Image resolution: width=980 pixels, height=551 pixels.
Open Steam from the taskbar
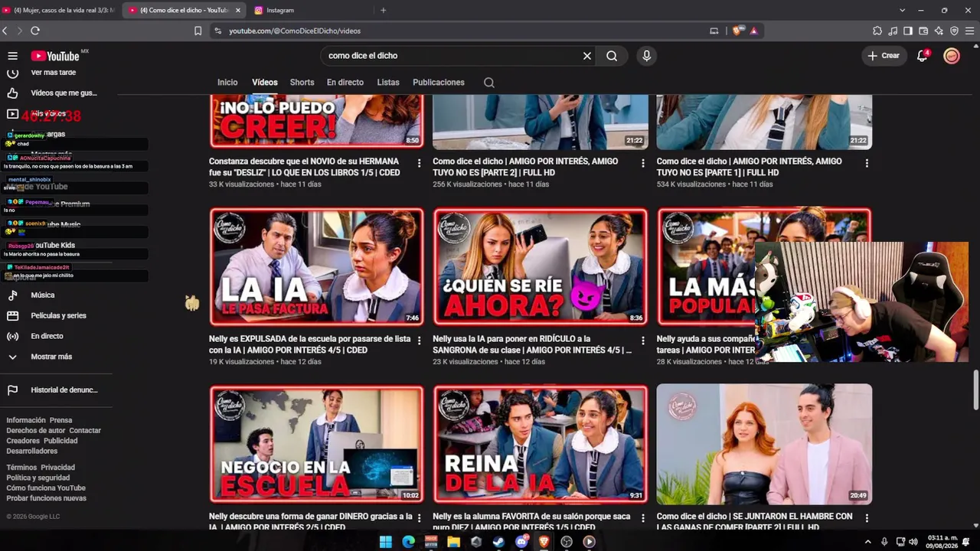coord(498,542)
